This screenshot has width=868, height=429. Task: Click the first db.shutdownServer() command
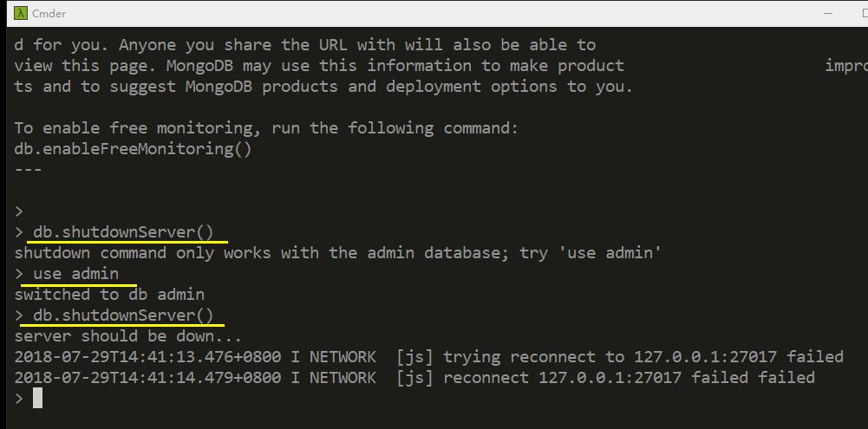123,232
